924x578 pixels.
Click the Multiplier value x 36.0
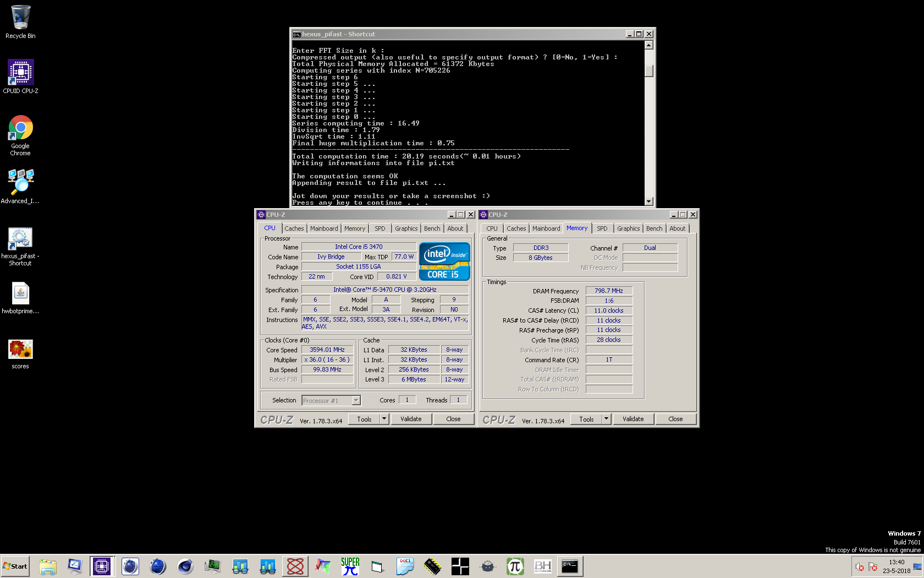click(327, 360)
